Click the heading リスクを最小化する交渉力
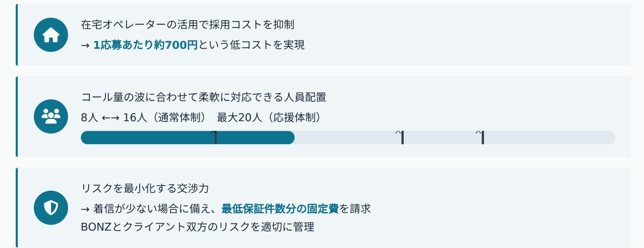644x248 pixels. click(145, 189)
